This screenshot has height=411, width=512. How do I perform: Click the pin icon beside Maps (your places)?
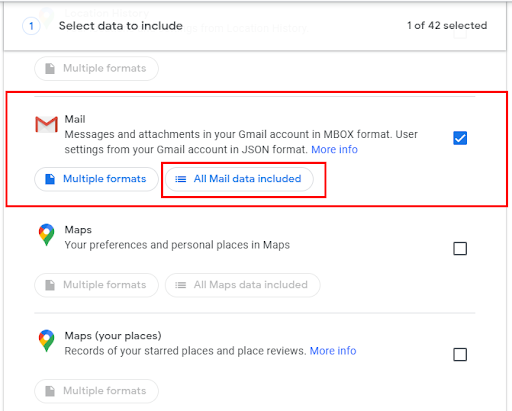[x=46, y=341]
